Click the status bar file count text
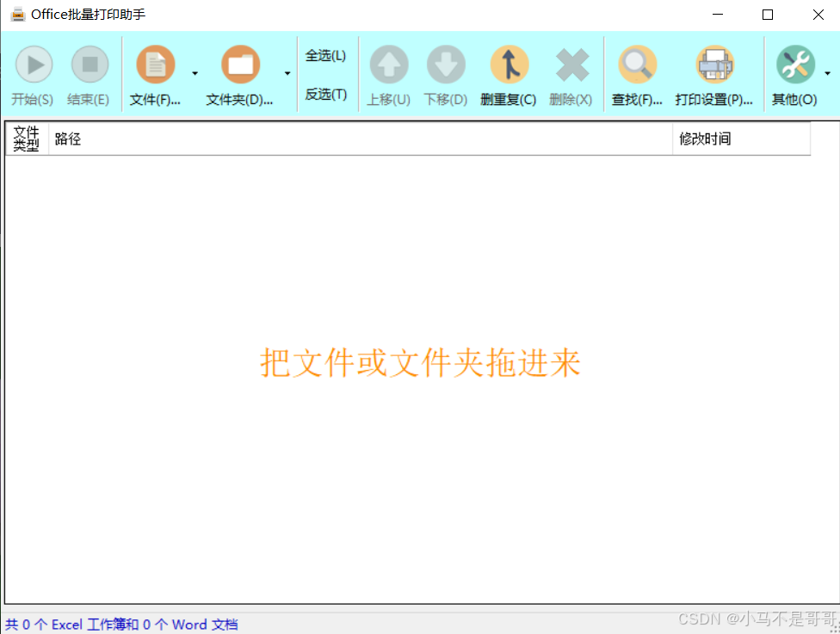Viewport: 840px width, 634px height. tap(121, 625)
